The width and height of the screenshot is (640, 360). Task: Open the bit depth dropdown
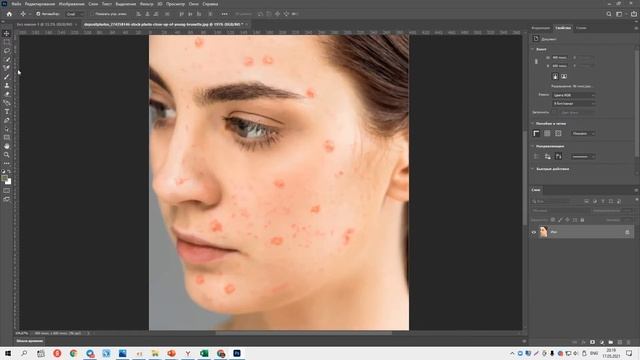pos(573,103)
